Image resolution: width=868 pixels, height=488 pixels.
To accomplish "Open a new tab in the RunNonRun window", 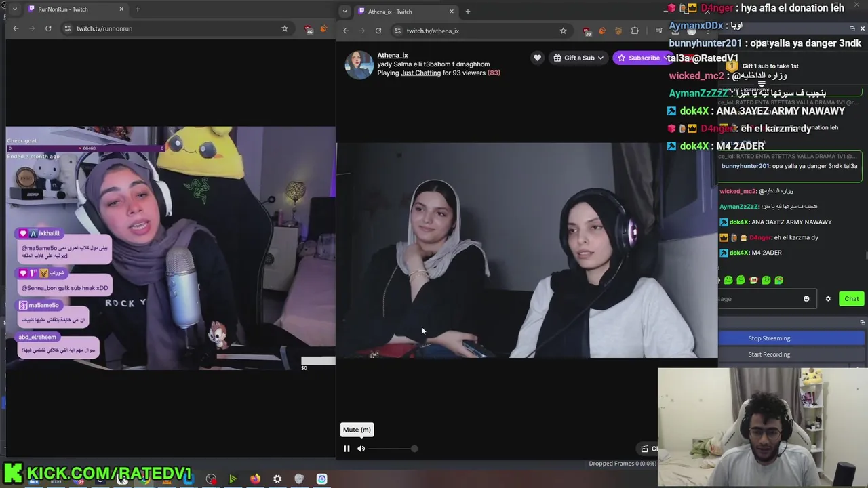I will point(138,9).
